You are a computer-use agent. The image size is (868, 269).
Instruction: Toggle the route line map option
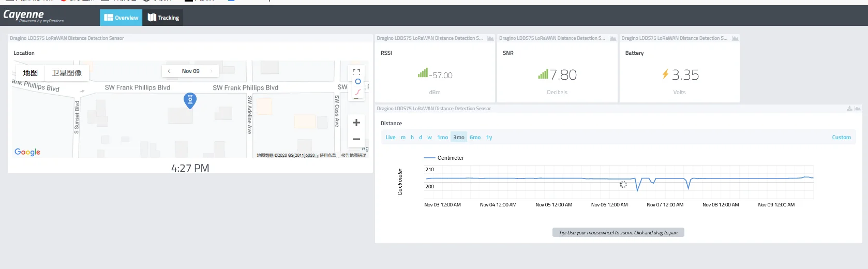point(357,92)
